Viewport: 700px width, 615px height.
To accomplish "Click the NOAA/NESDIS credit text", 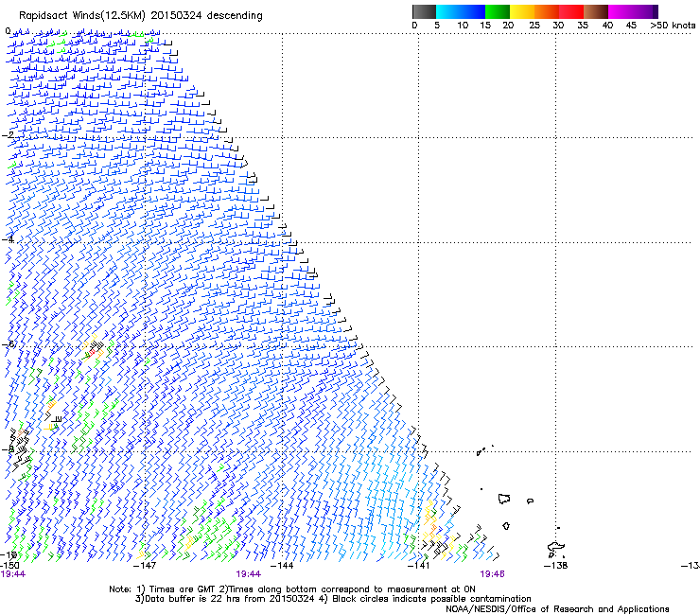I will (x=557, y=609).
